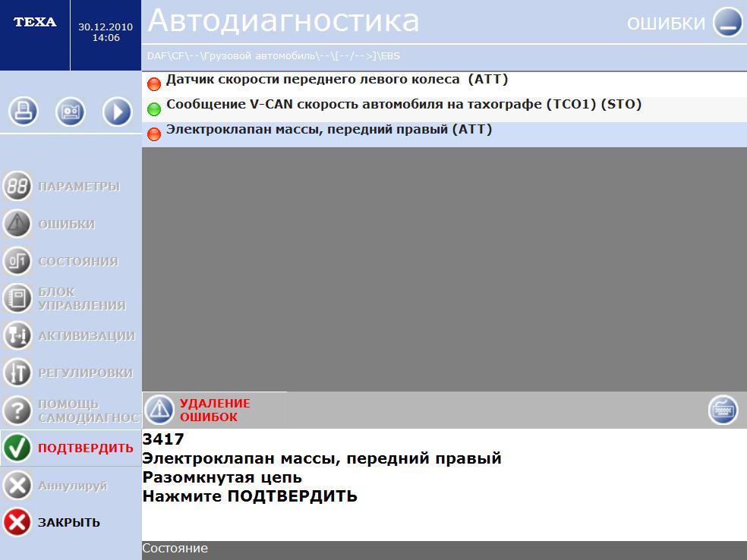Click the play arrow icon
The height and width of the screenshot is (560, 747).
coord(117,112)
